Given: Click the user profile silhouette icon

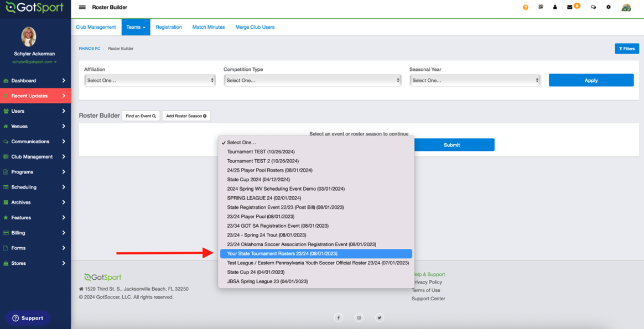Looking at the screenshot, I should 555,7.
